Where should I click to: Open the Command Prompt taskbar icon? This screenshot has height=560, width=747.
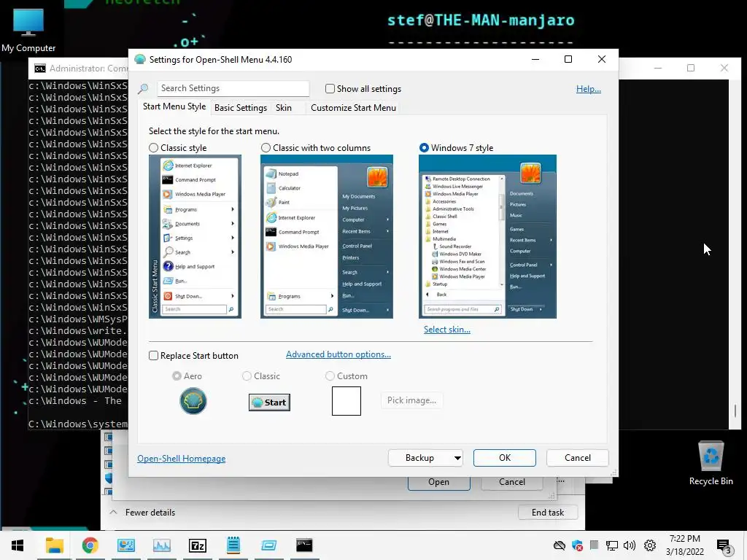tap(304, 545)
